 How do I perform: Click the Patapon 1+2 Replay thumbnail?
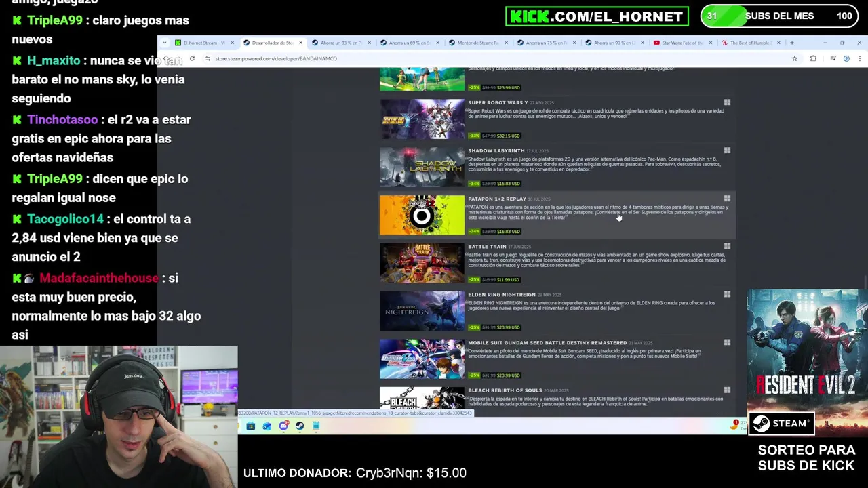(x=422, y=216)
